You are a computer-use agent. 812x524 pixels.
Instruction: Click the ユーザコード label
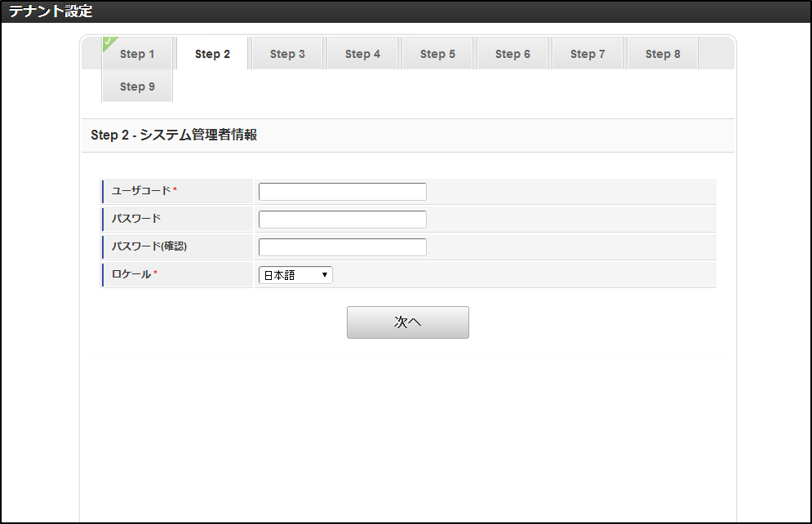(141, 190)
